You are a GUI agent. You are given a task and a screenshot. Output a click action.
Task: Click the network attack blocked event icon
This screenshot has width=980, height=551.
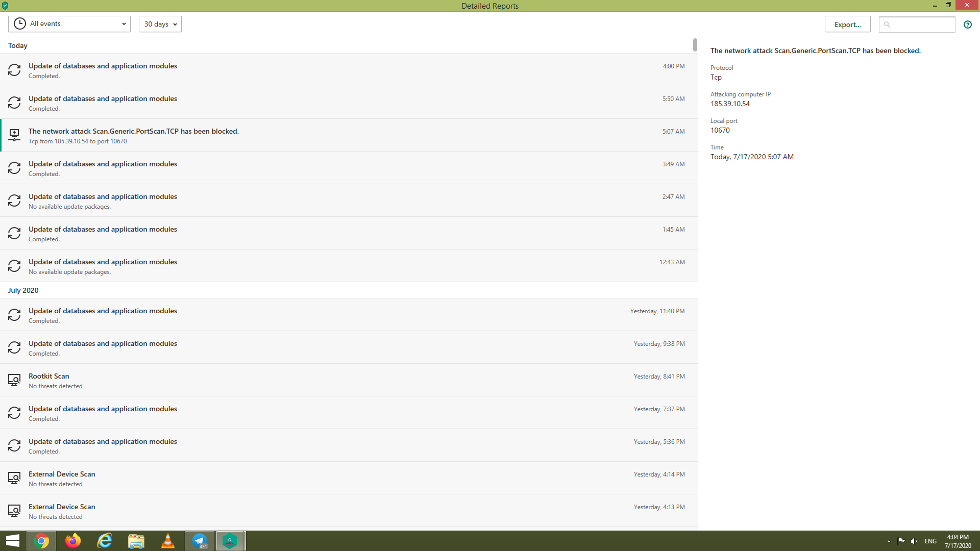tap(14, 135)
